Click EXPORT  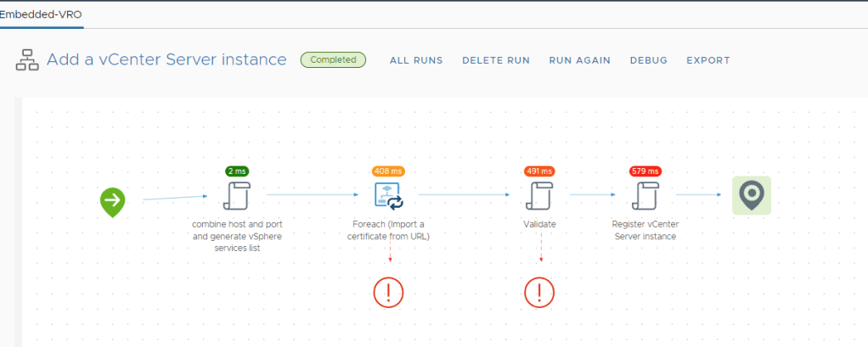tap(707, 60)
